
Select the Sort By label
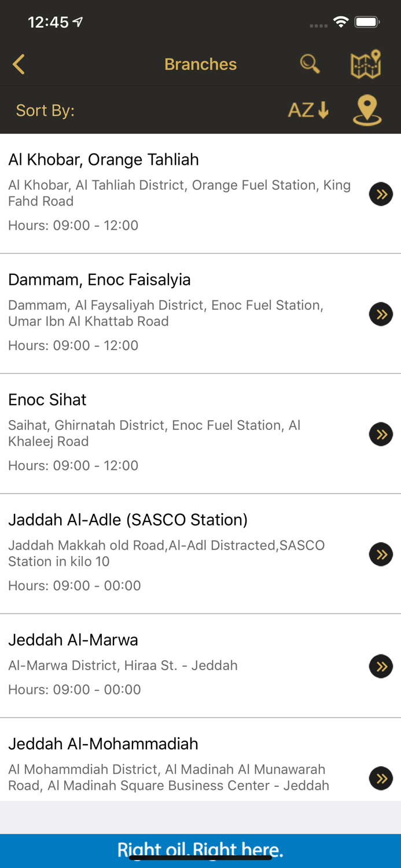[x=45, y=111]
